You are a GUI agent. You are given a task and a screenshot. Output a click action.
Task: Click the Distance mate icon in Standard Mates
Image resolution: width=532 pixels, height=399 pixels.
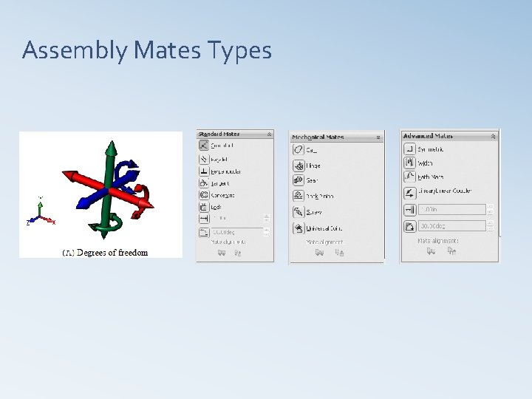[204, 219]
